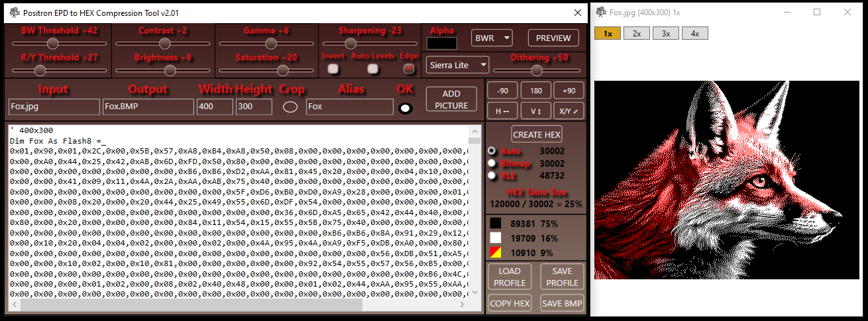Click the horizontal scrollbar of the hex output

tap(239, 304)
